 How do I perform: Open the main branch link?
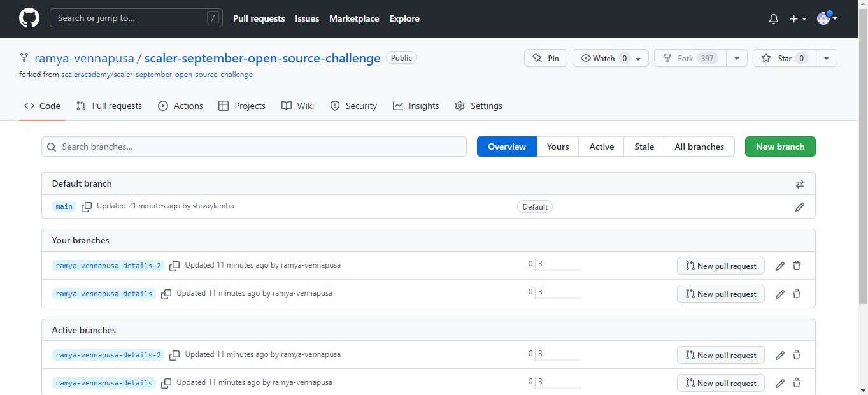(64, 206)
